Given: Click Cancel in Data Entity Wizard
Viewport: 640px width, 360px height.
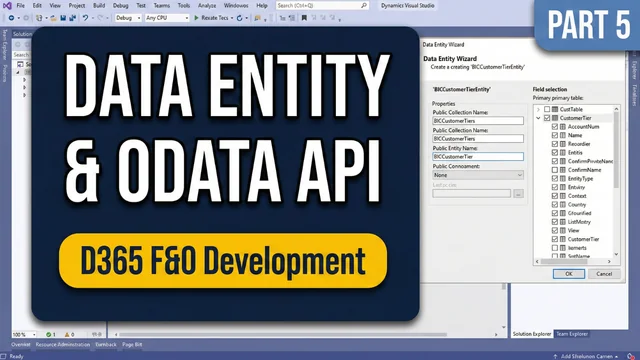Looking at the screenshot, I should click(x=604, y=274).
